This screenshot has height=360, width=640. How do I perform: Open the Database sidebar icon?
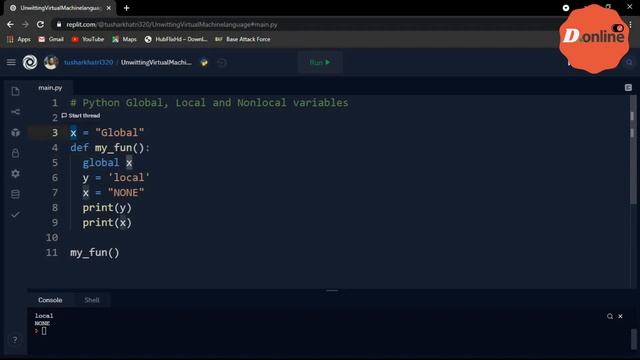(16, 194)
